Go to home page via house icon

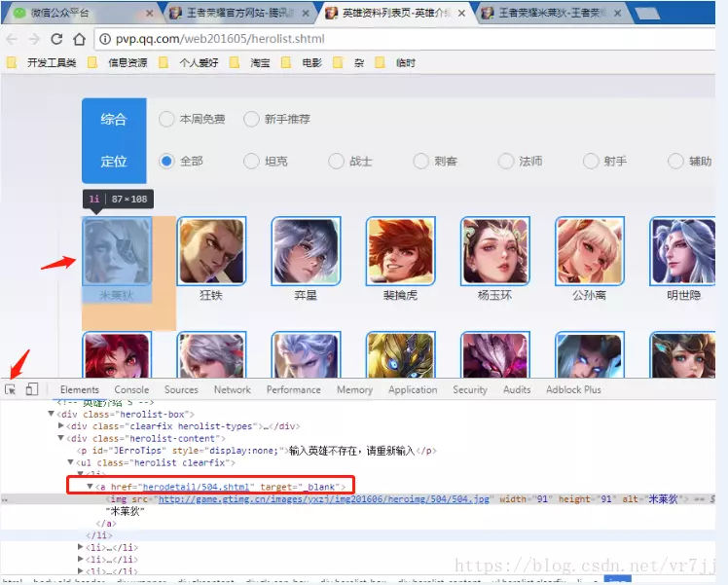pos(80,39)
